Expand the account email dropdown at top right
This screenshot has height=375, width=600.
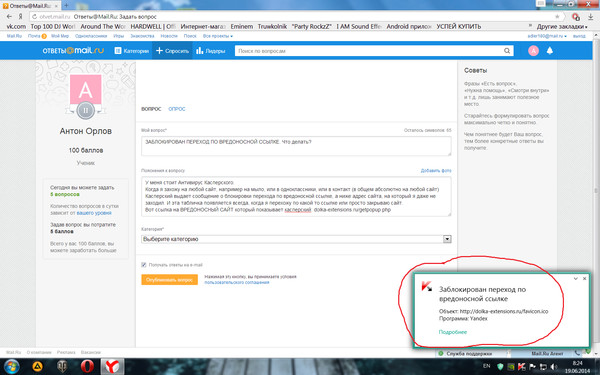(x=547, y=36)
